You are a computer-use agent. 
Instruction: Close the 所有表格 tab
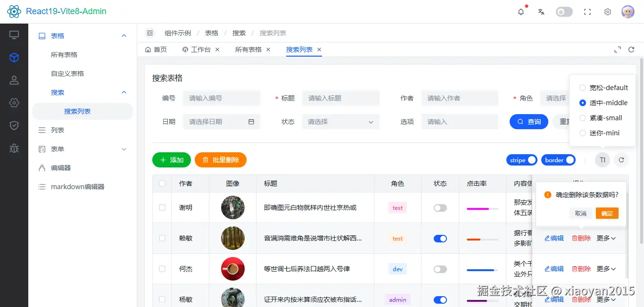coord(268,50)
